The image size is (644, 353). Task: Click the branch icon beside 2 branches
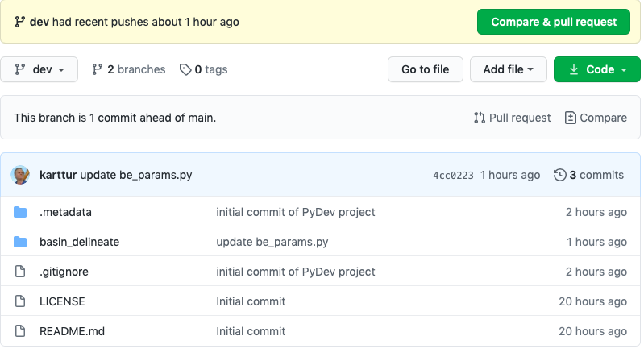click(98, 69)
